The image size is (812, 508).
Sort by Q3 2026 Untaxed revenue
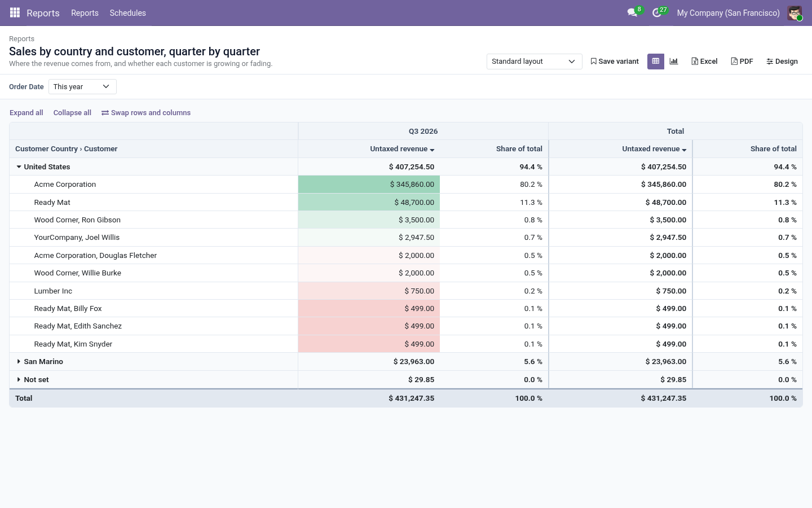(402, 149)
